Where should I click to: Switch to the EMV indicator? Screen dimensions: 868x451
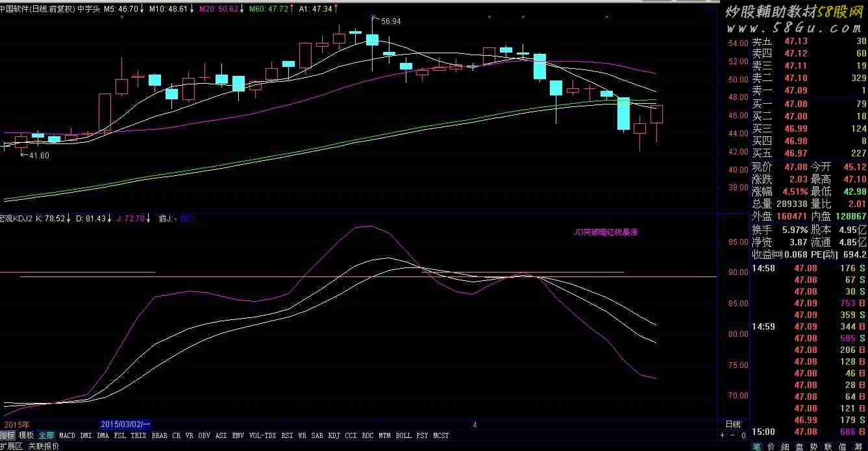(238, 435)
